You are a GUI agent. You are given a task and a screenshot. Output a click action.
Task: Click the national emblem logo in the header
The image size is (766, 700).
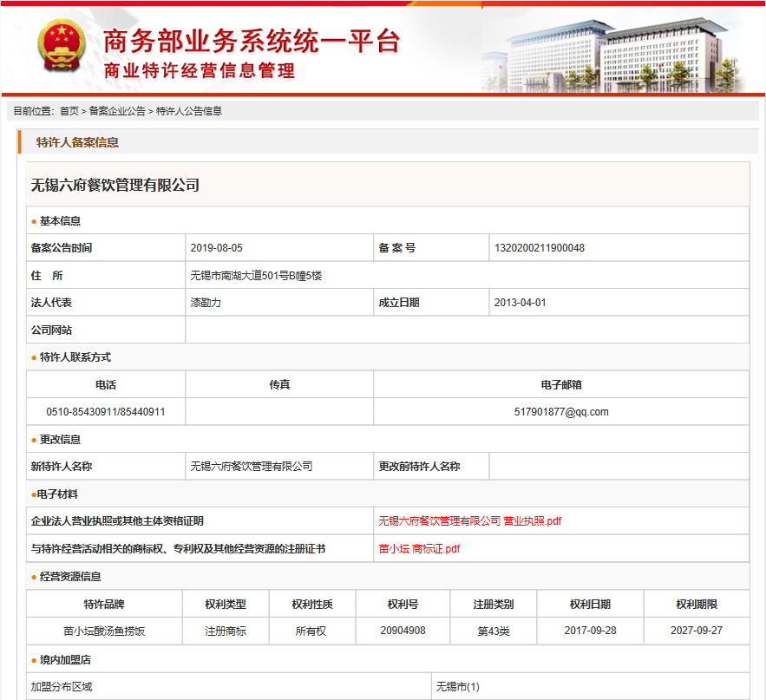coord(62,46)
